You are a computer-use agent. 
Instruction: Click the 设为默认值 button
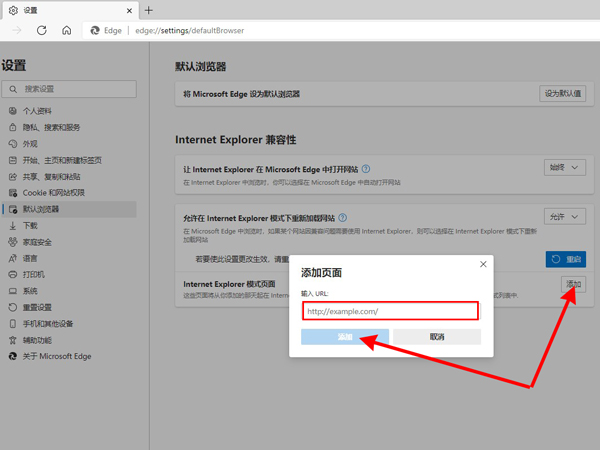tap(562, 93)
